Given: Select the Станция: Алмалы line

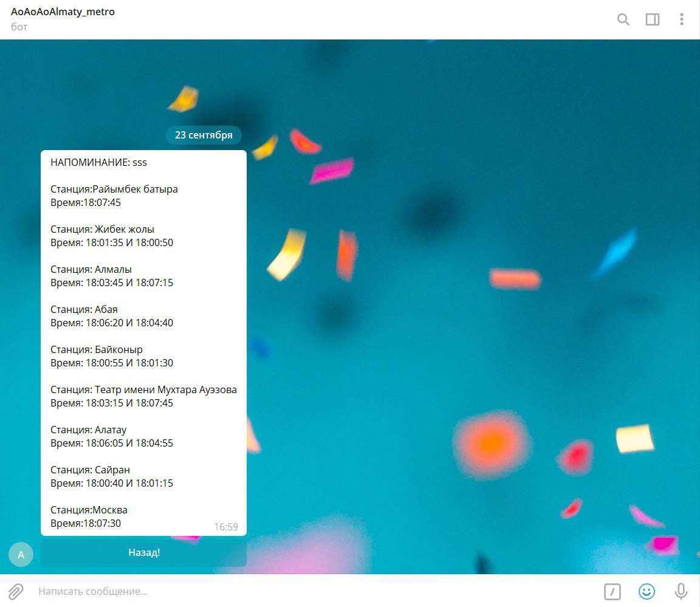Looking at the screenshot, I should pyautogui.click(x=91, y=270).
